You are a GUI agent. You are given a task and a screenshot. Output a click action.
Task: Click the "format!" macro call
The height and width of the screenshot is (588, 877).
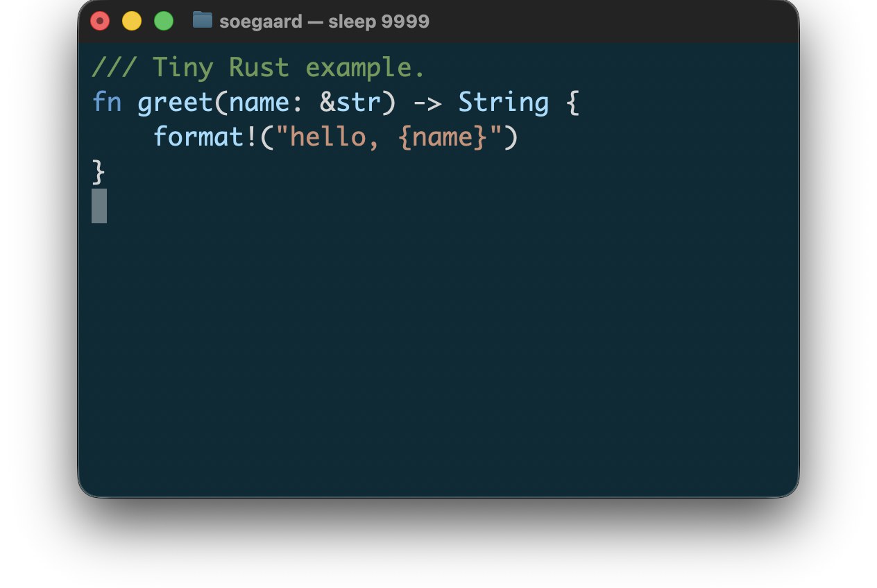click(x=206, y=137)
